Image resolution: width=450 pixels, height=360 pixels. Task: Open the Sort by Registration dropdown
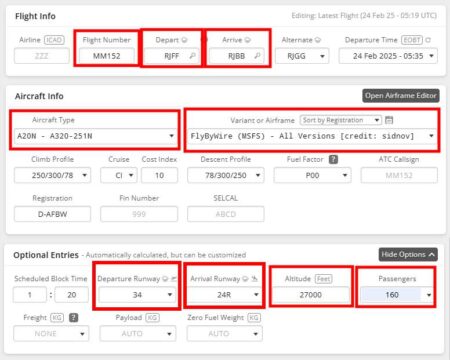(x=340, y=120)
